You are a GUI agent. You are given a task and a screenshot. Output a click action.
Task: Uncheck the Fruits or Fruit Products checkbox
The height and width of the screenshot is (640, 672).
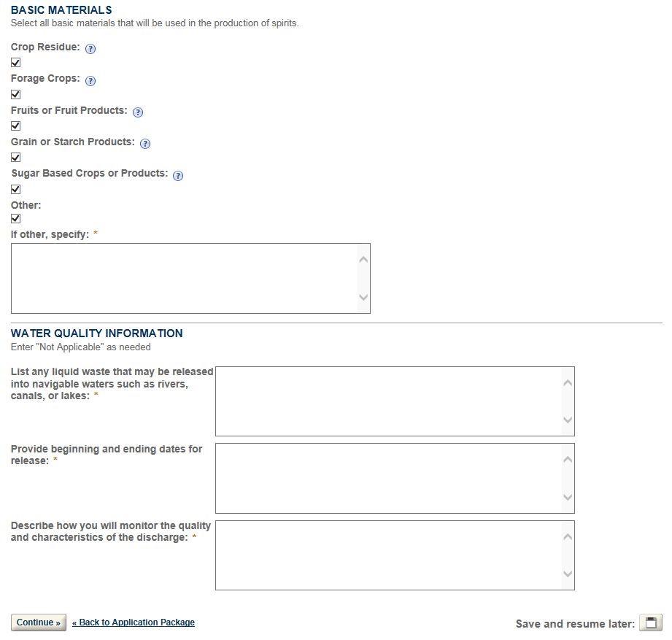tap(16, 126)
